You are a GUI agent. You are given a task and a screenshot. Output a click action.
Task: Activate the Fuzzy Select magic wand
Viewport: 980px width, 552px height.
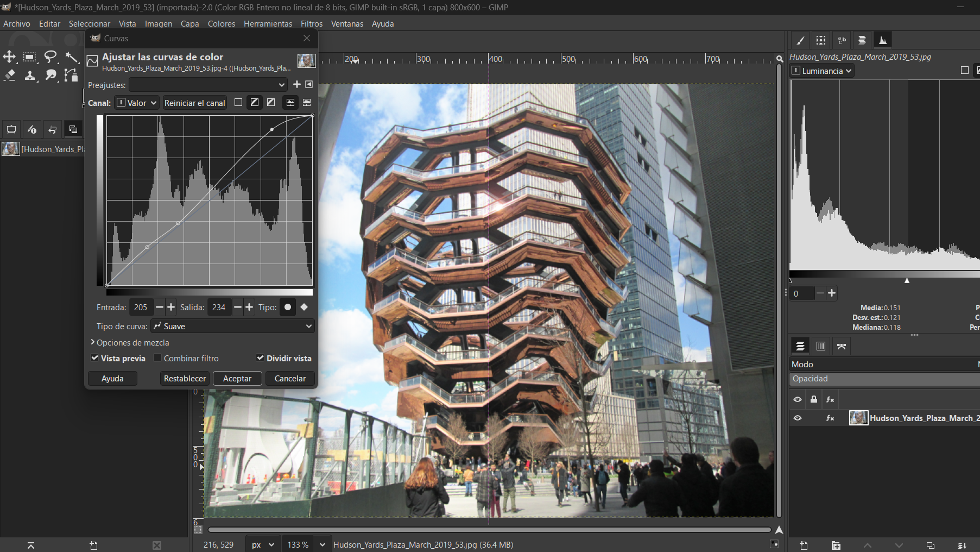pyautogui.click(x=71, y=57)
